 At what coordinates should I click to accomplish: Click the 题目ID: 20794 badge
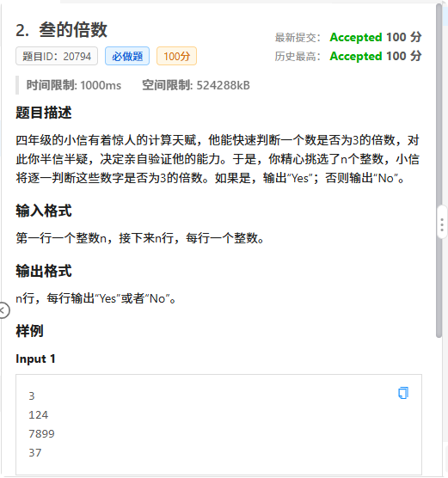point(57,56)
